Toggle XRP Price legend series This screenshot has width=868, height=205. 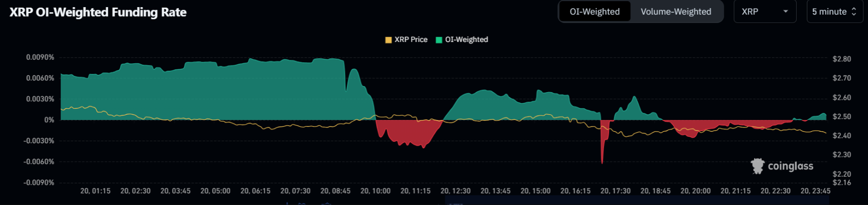pos(406,39)
